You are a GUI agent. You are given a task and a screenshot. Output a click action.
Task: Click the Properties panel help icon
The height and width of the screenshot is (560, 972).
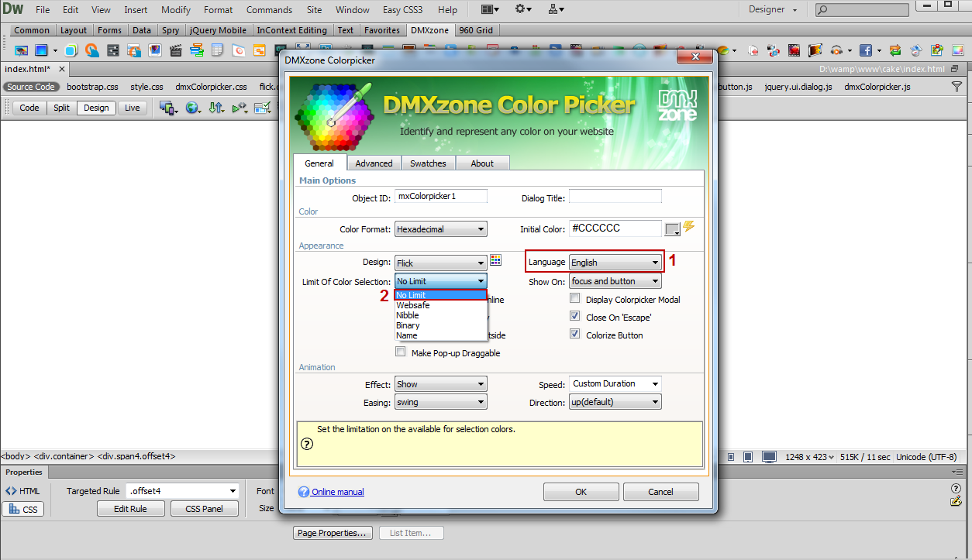pyautogui.click(x=956, y=489)
